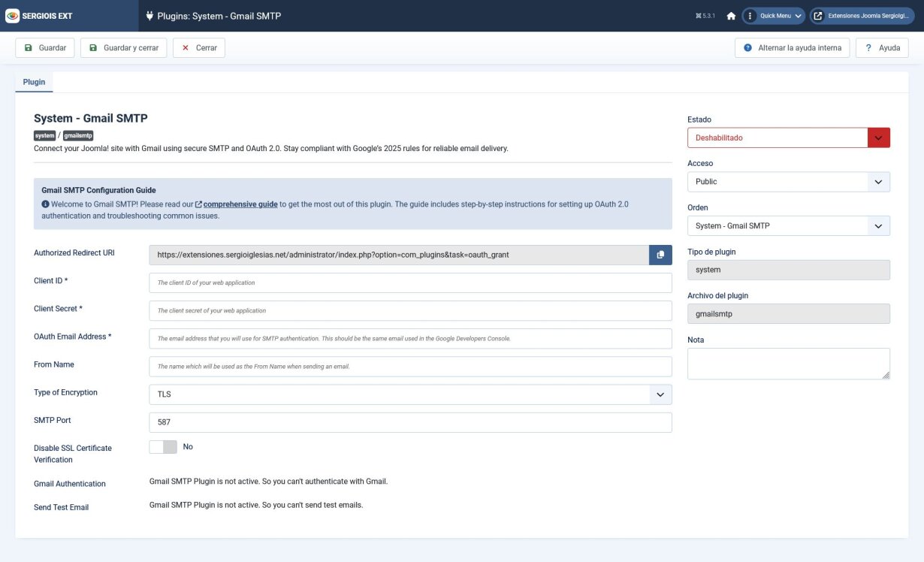Click the info icon in configuration guide
This screenshot has width=924, height=562.
pos(45,204)
